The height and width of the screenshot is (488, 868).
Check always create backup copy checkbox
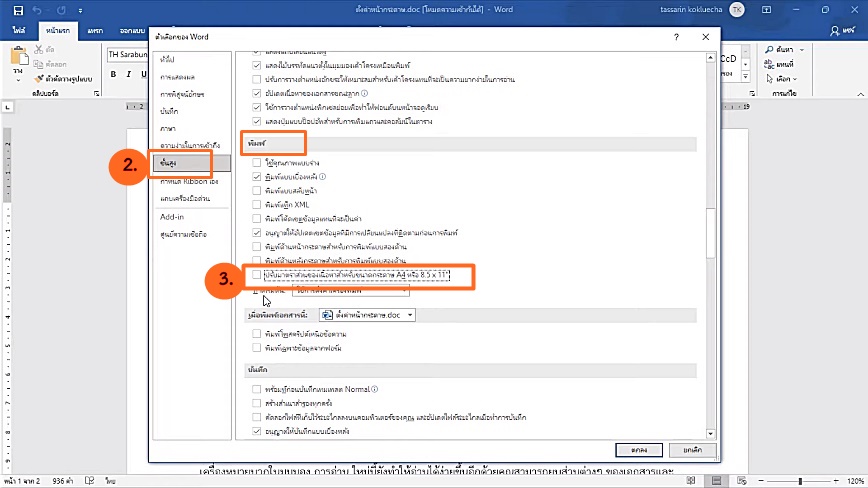[x=256, y=403]
